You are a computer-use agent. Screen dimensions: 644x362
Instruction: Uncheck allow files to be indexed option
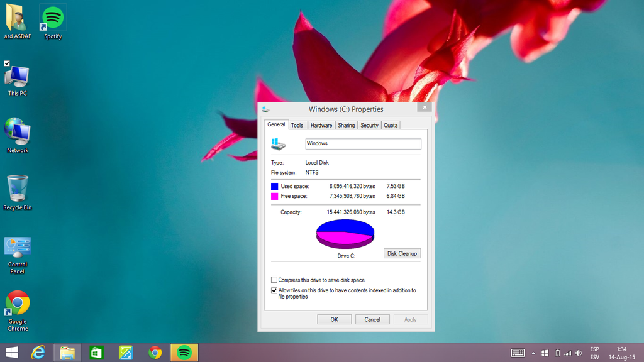coord(274,290)
